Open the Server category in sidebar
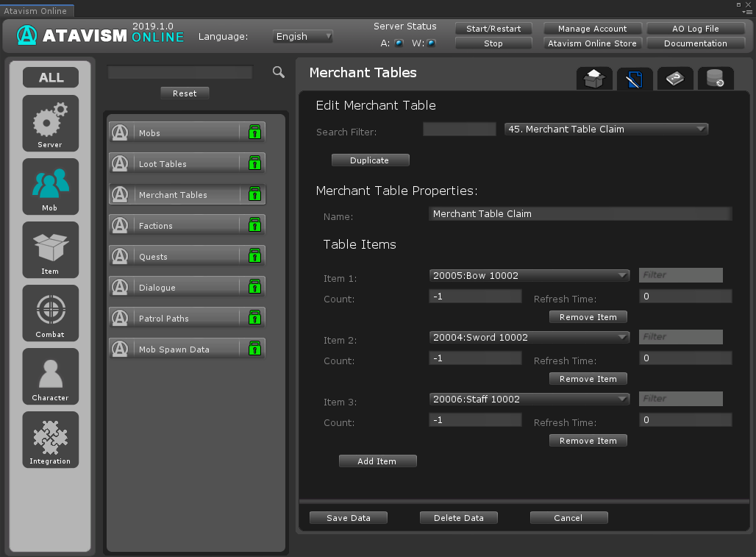 pyautogui.click(x=50, y=123)
